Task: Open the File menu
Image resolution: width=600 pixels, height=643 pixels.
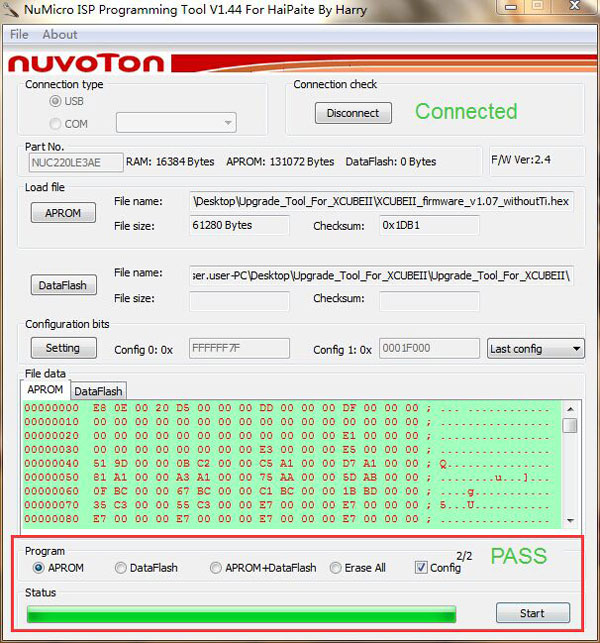Action: pos(19,34)
